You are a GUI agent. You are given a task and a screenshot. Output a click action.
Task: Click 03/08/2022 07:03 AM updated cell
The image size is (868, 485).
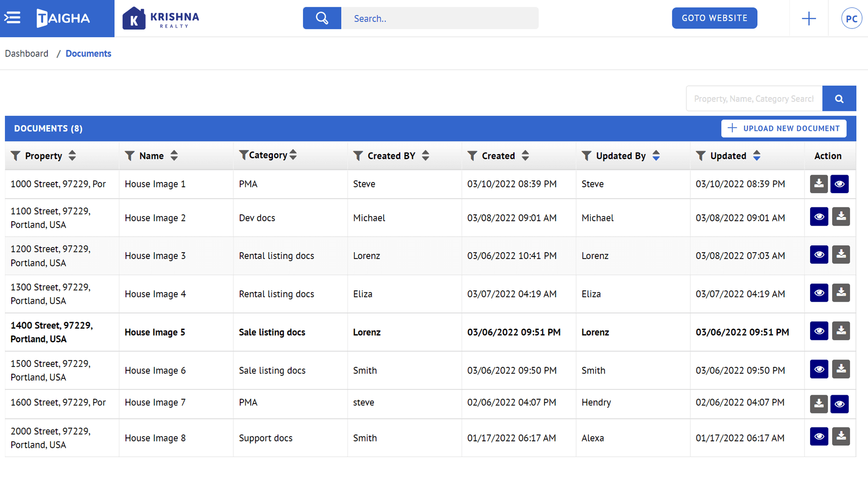coord(747,255)
